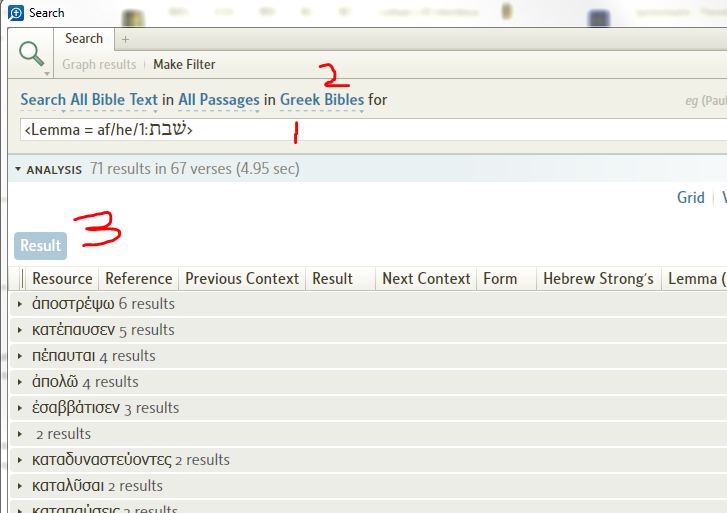Sort by the Reference column header
Image resolution: width=727 pixels, height=513 pixels.
(x=139, y=279)
